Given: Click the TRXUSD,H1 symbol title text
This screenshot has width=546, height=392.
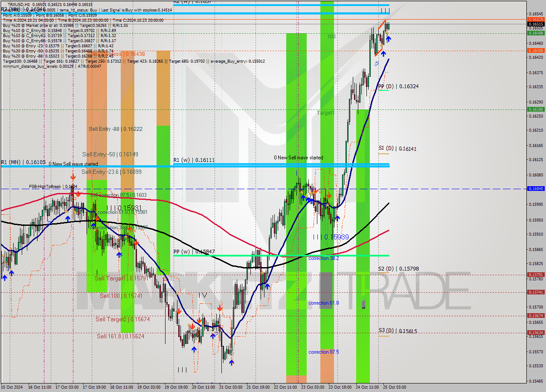Looking at the screenshot, I should point(19,4).
